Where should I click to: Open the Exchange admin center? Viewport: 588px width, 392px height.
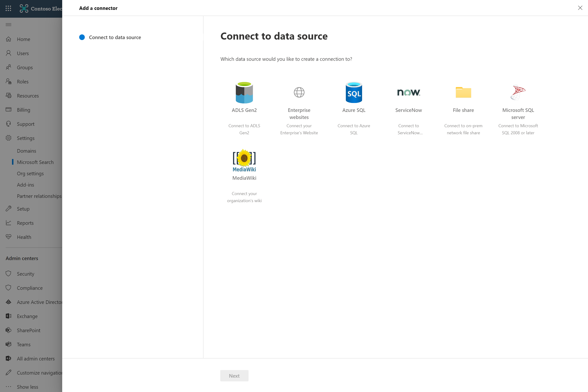[27, 316]
